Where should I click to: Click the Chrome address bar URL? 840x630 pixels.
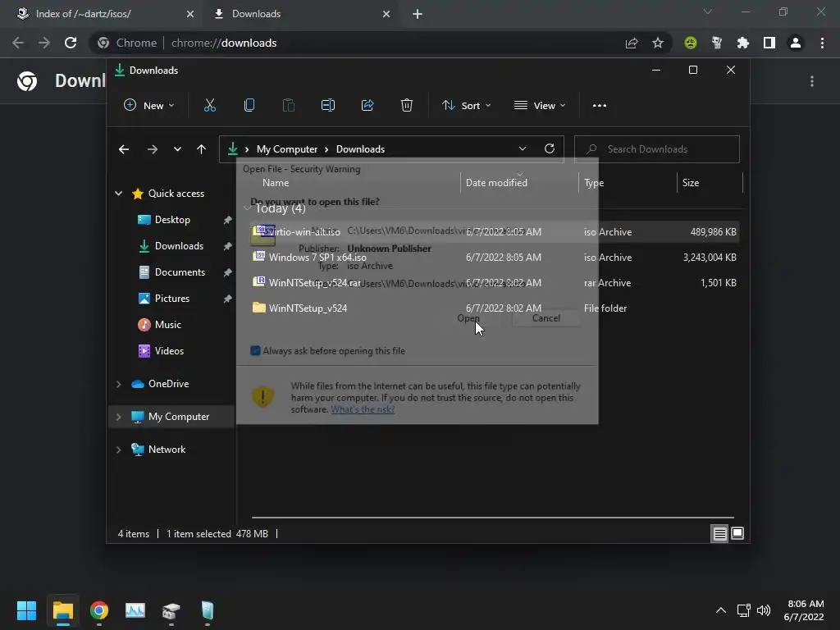224,43
